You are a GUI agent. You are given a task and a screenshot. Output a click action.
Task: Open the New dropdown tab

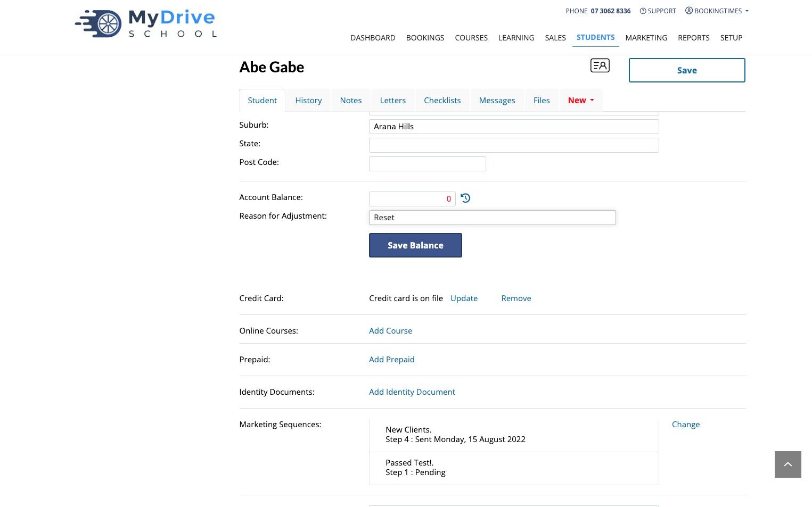(x=581, y=100)
